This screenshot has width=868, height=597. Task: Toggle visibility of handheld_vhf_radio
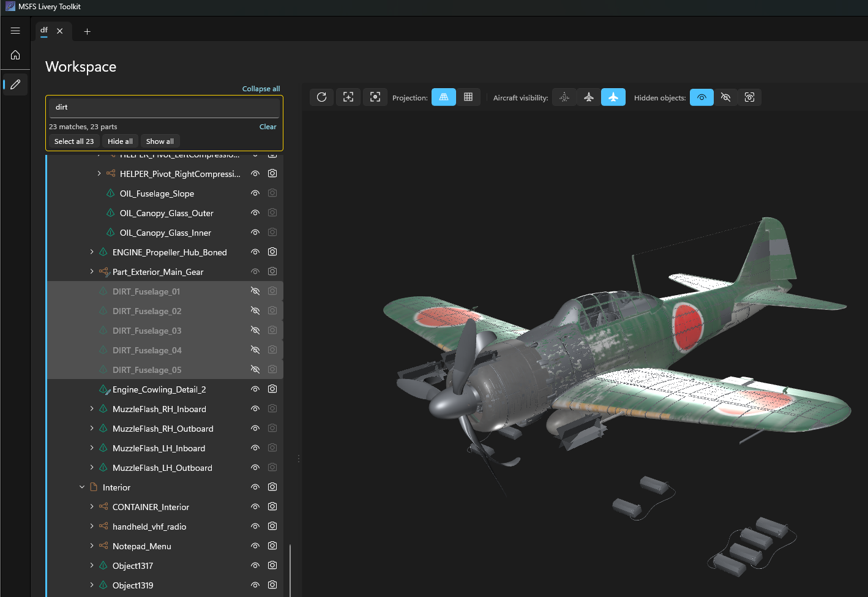255,526
